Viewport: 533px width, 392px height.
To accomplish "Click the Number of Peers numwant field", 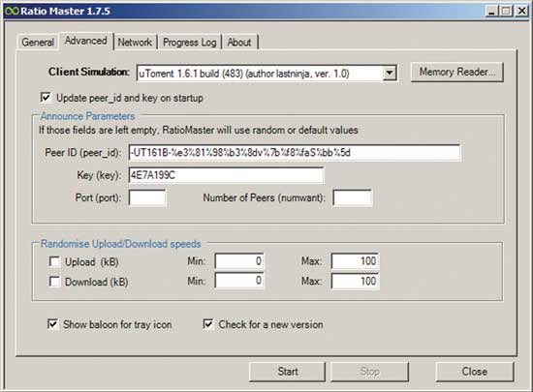I will [353, 197].
